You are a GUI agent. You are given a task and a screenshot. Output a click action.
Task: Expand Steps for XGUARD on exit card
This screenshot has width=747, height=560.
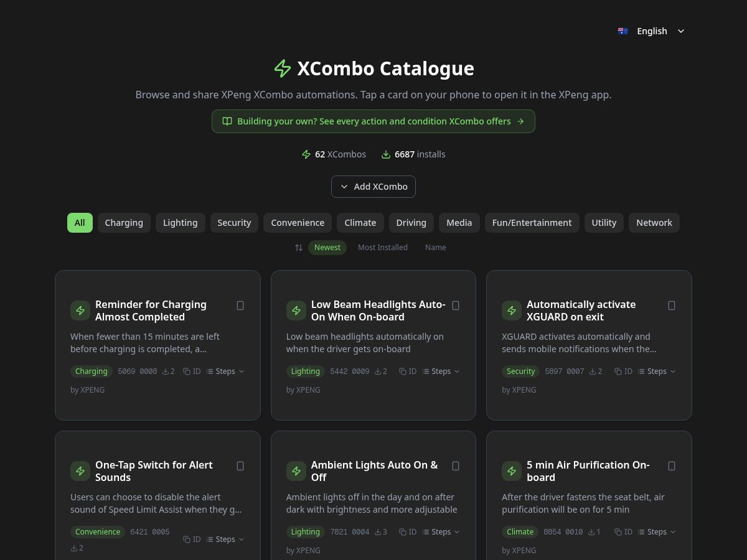[657, 371]
